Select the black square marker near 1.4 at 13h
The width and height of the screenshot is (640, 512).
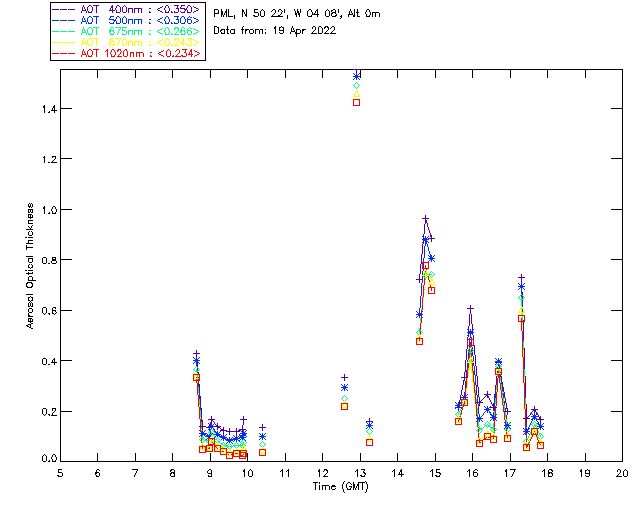(x=357, y=102)
